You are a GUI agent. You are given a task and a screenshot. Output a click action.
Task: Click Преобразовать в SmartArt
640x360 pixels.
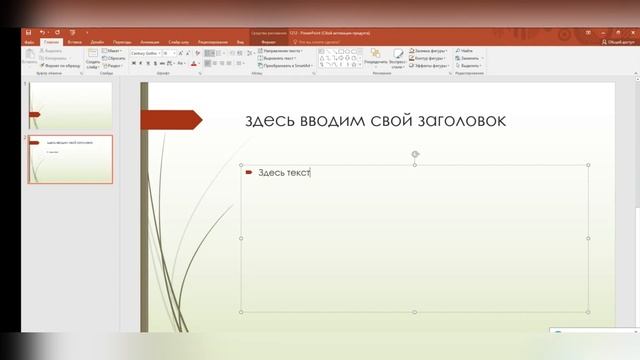click(x=285, y=65)
